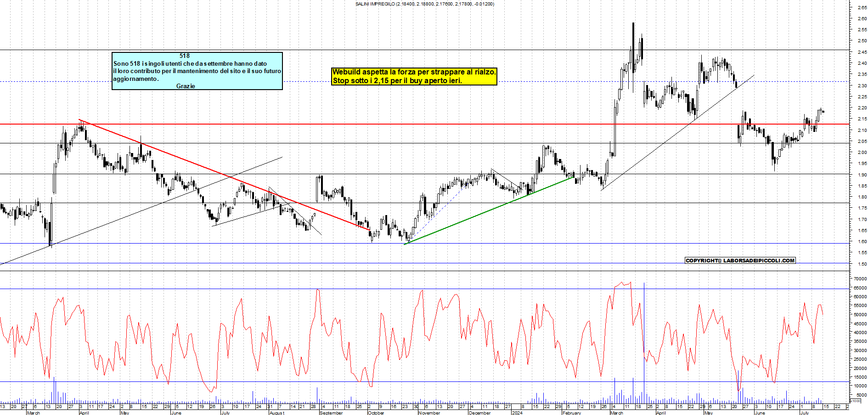This screenshot has width=868, height=415.
Task: Click the October month label
Action: pyautogui.click(x=376, y=413)
